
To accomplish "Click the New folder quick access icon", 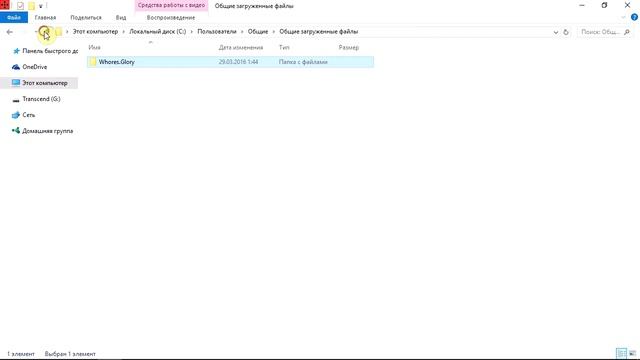I will (x=31, y=6).
